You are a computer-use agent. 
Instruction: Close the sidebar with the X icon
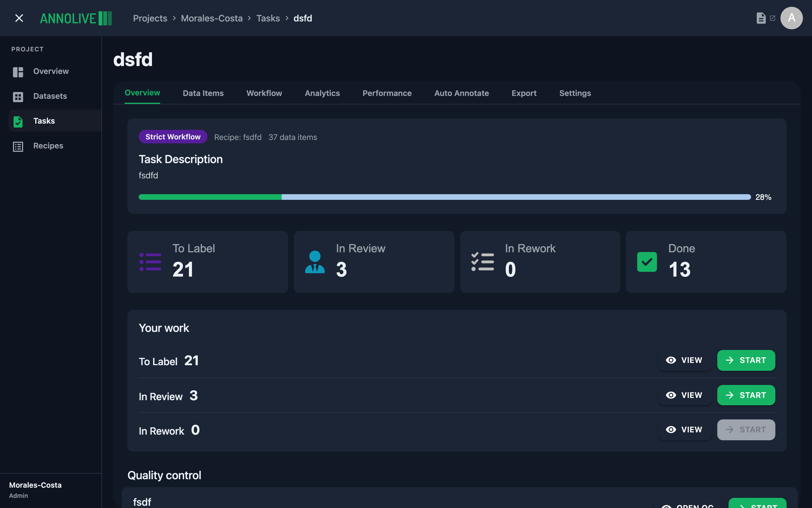[19, 18]
